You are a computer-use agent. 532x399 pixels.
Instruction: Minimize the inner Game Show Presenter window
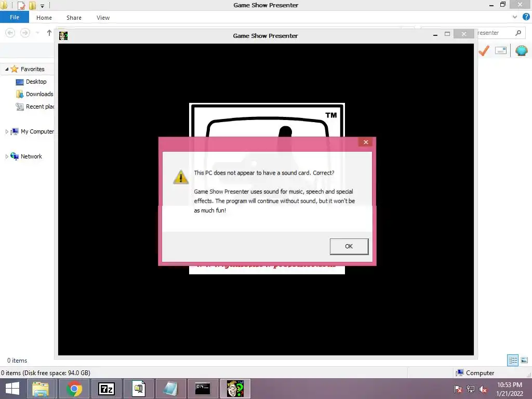(435, 34)
